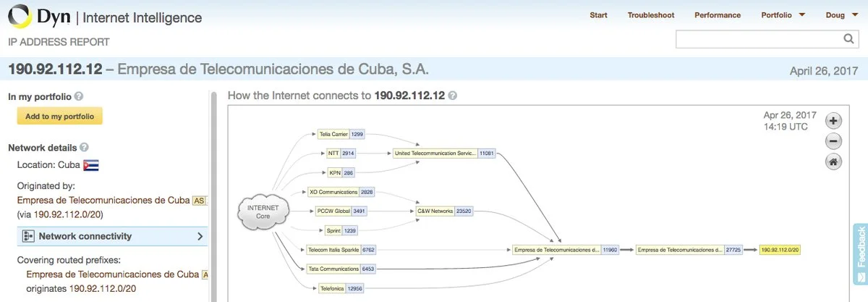This screenshot has height=302, width=868.
Task: Click the Dyn logo icon
Action: point(20,16)
